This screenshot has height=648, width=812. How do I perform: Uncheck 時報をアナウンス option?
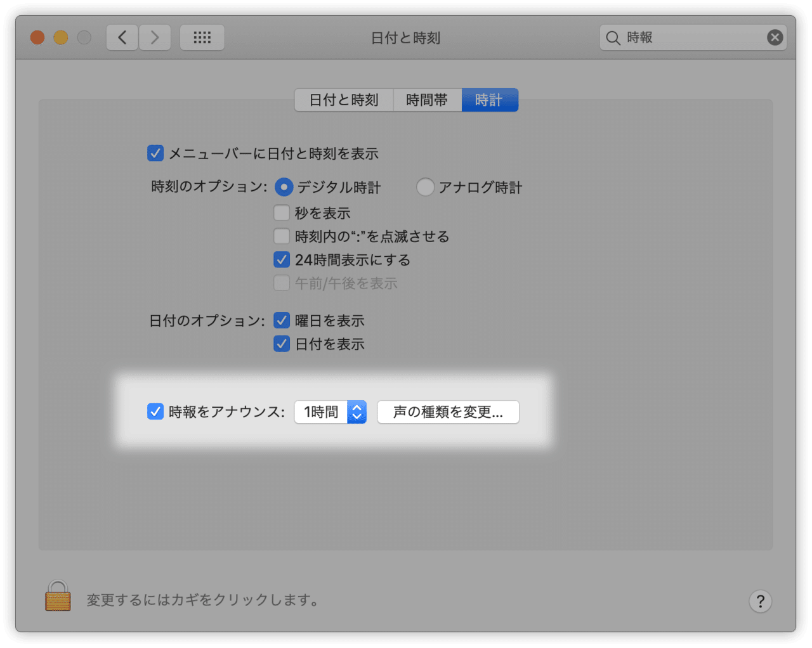tap(155, 411)
